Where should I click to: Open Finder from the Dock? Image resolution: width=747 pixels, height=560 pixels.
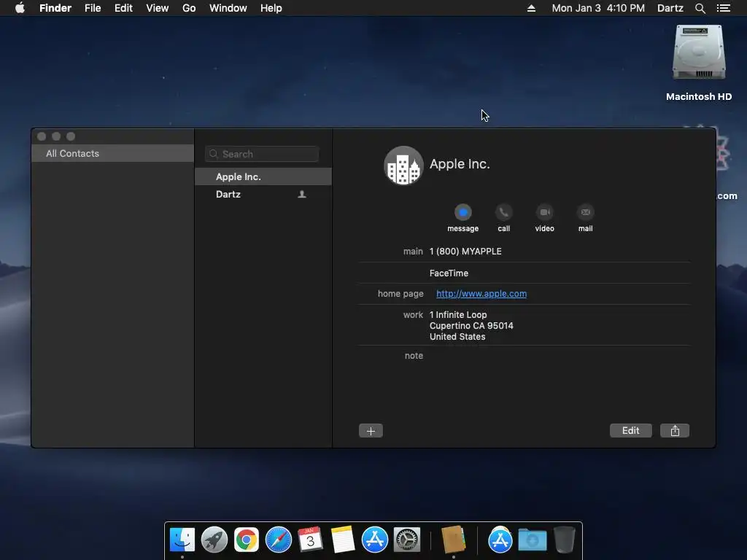coord(182,540)
